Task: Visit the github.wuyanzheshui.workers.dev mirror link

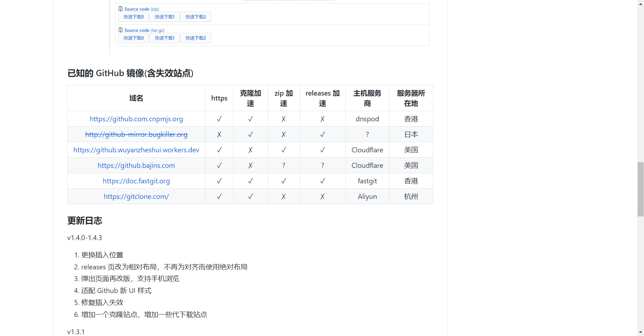Action: point(136,150)
